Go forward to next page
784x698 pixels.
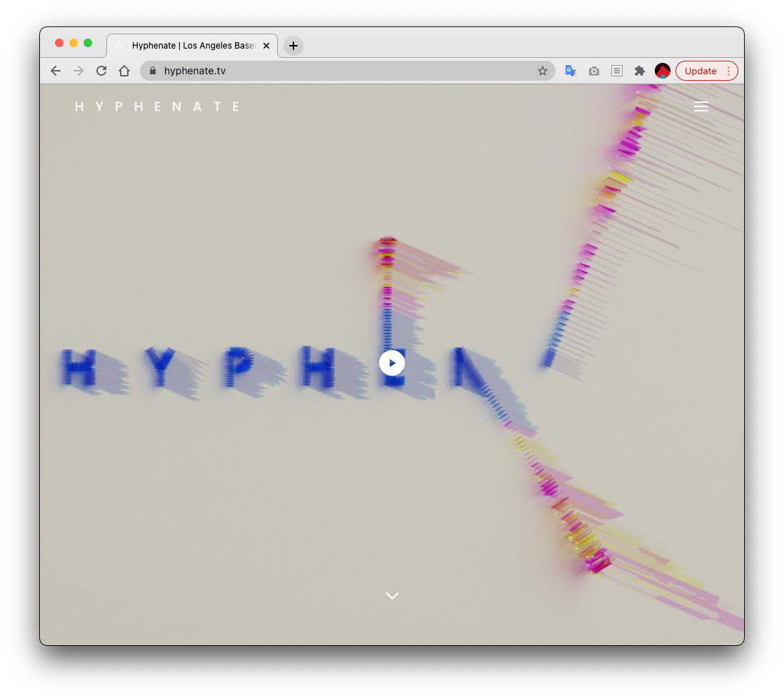pos(79,71)
